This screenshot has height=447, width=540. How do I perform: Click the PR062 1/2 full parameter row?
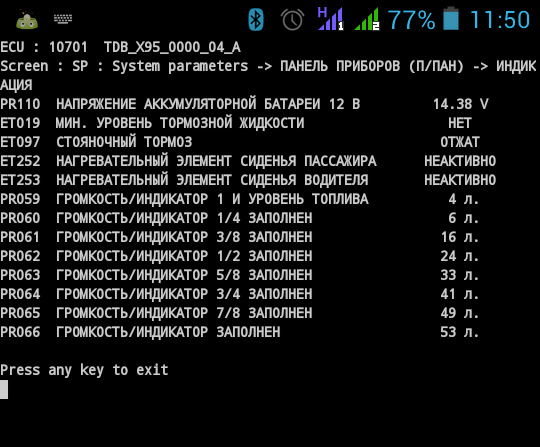239,256
